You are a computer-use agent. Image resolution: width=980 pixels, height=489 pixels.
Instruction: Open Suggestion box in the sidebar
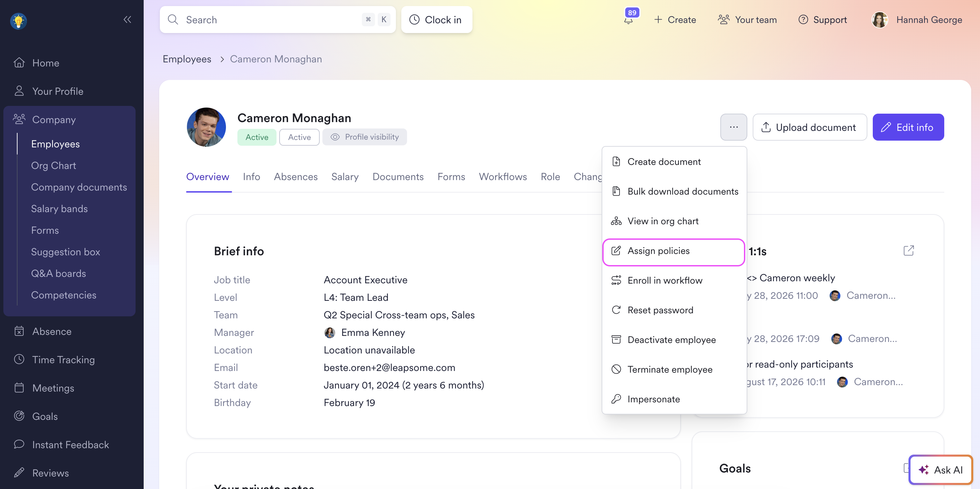[x=65, y=252]
